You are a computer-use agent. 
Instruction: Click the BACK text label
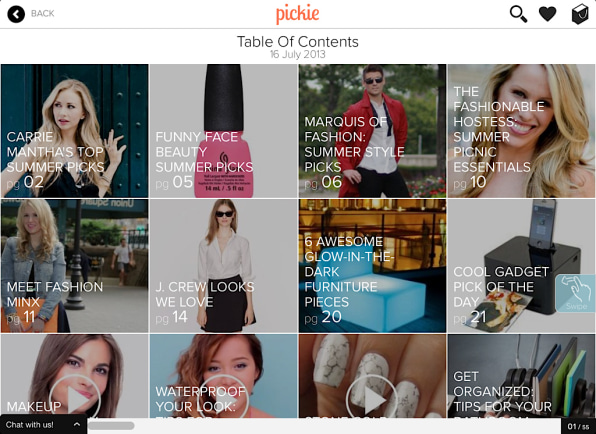tap(43, 14)
